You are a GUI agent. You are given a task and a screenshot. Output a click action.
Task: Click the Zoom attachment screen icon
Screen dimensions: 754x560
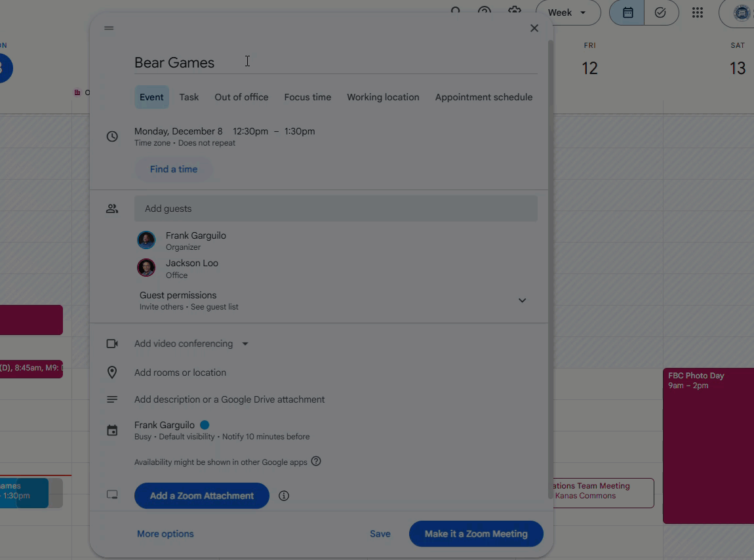[x=112, y=494]
